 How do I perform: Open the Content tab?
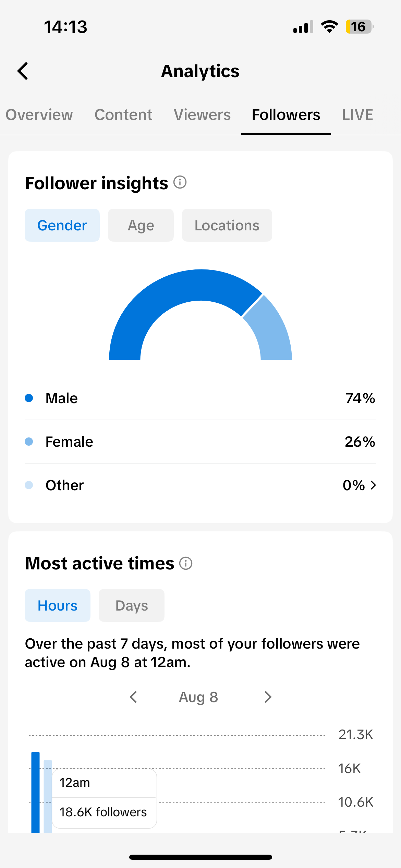tap(123, 115)
